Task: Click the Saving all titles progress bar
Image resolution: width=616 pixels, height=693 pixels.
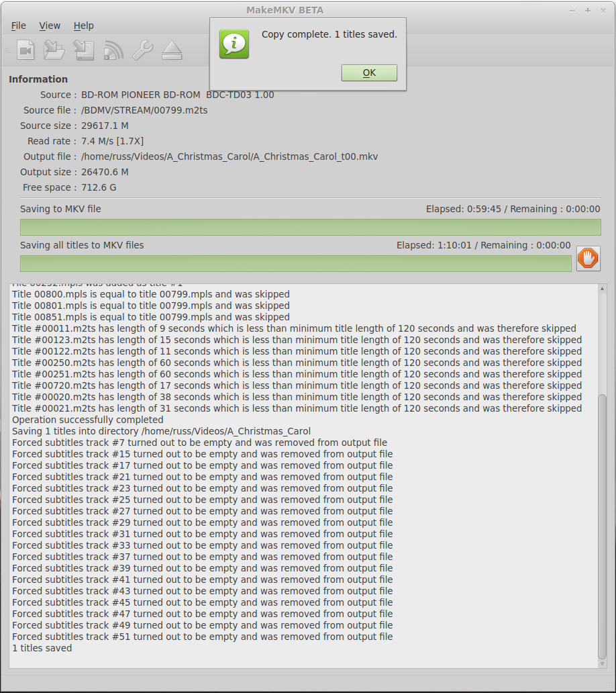Action: tap(296, 263)
